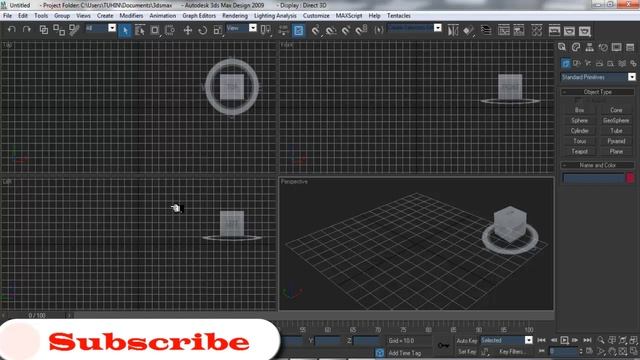Image resolution: width=640 pixels, height=360 pixels.
Task: Click the object name input field
Action: point(593,178)
